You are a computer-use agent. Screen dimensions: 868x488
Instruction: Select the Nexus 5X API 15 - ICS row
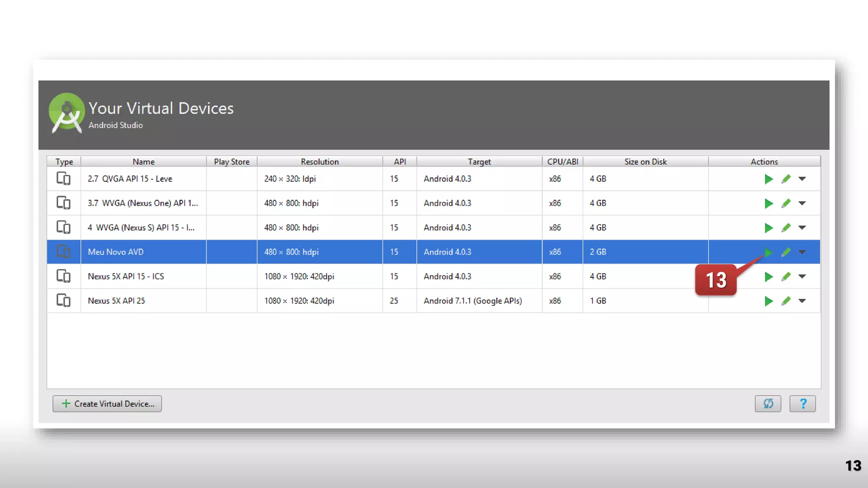click(126, 277)
